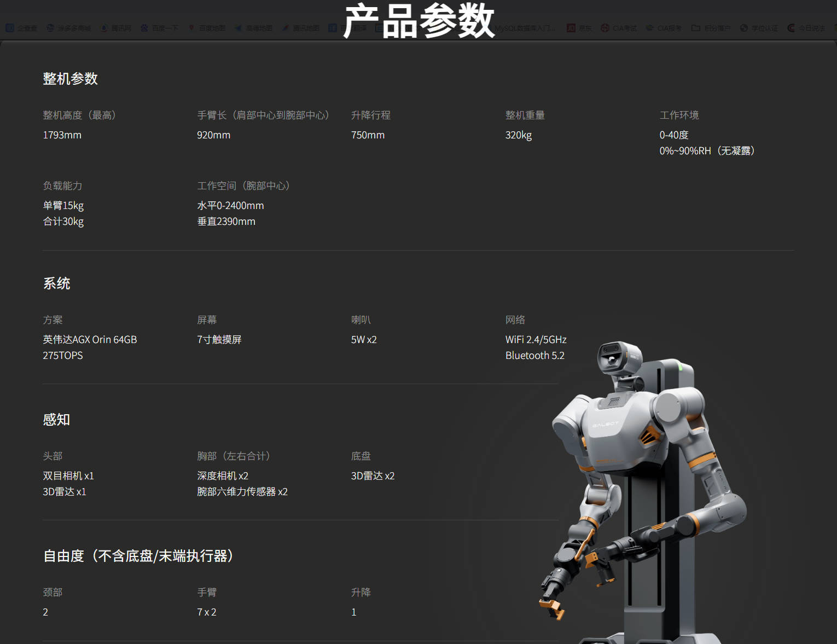Click the 自由度 section heading

pos(139,556)
